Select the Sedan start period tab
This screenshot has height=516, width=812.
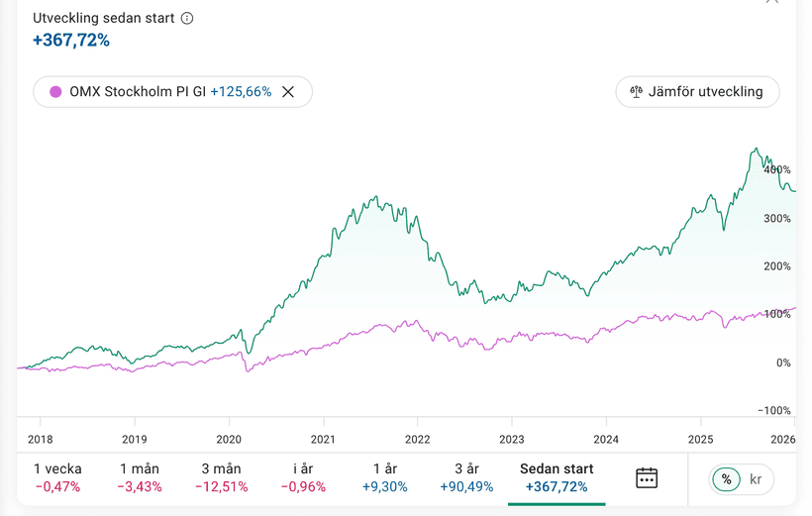click(557, 477)
